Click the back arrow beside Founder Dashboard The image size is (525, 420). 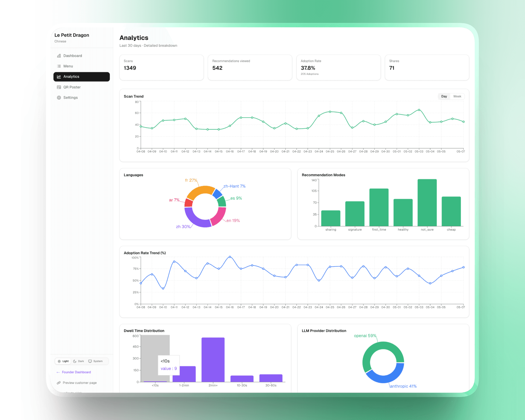58,372
